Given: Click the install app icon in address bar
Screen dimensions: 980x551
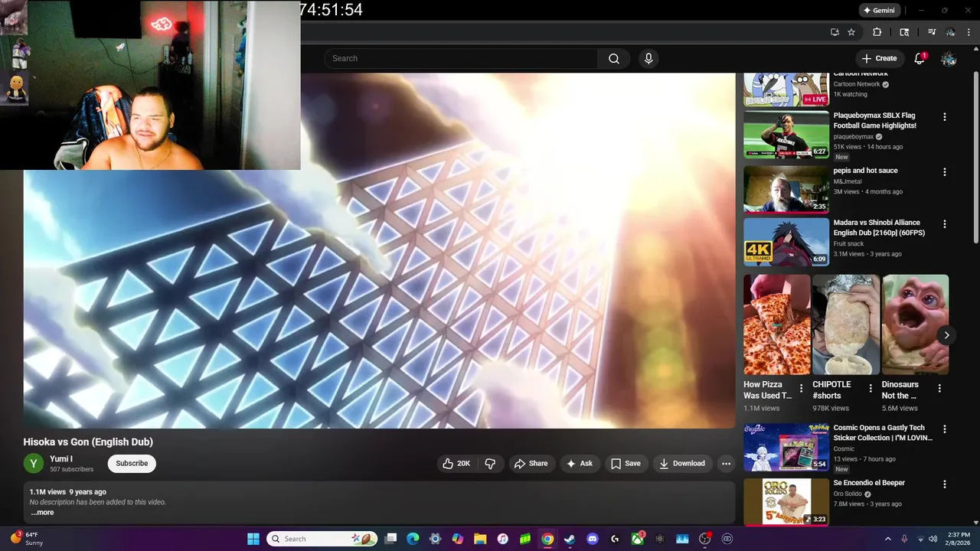Looking at the screenshot, I should tap(835, 32).
